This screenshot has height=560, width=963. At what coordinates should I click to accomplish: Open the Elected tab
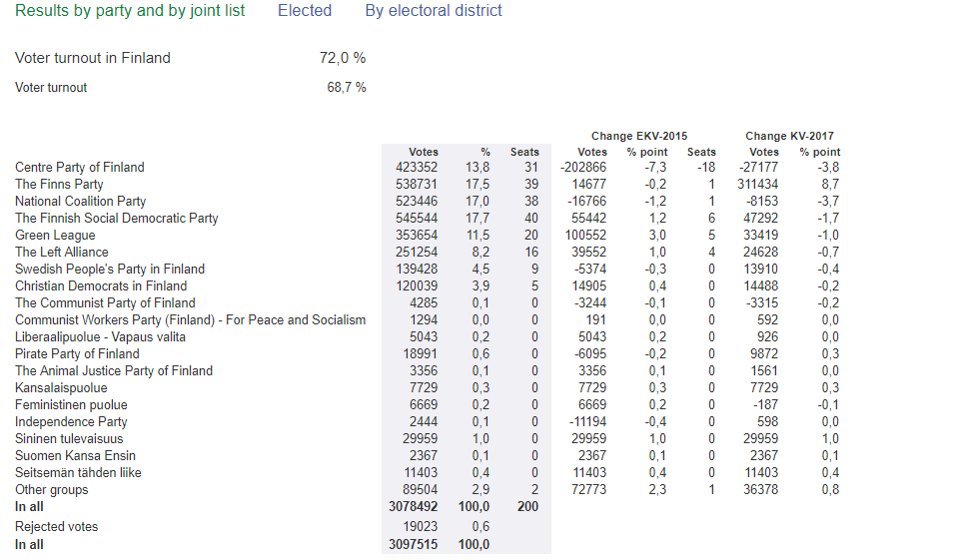point(304,11)
